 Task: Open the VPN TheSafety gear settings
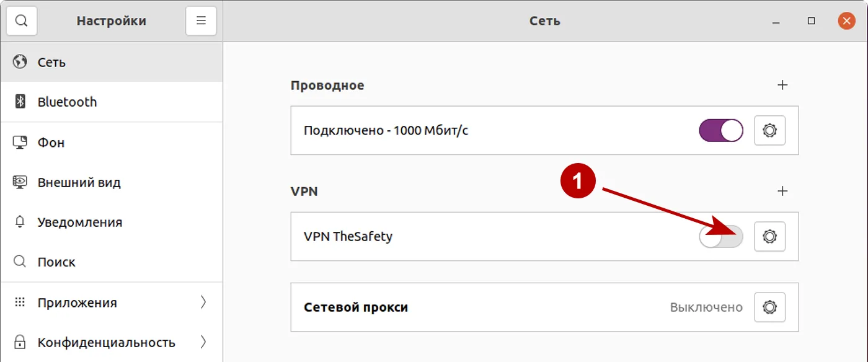769,236
